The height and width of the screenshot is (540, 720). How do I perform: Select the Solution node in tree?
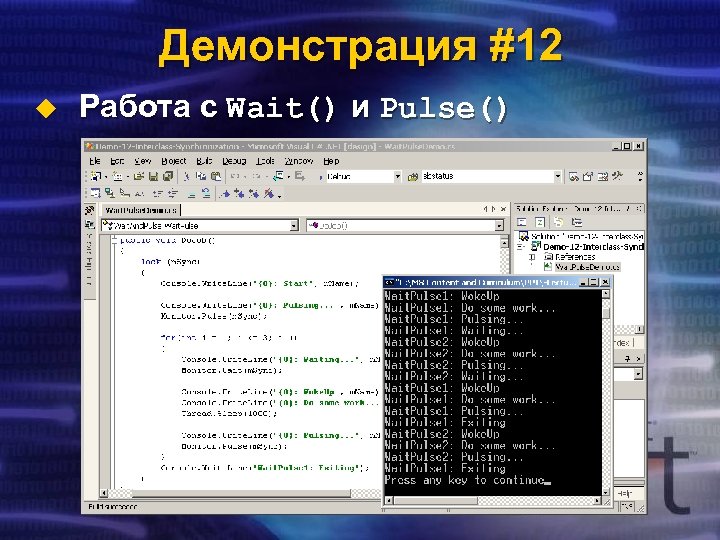586,236
